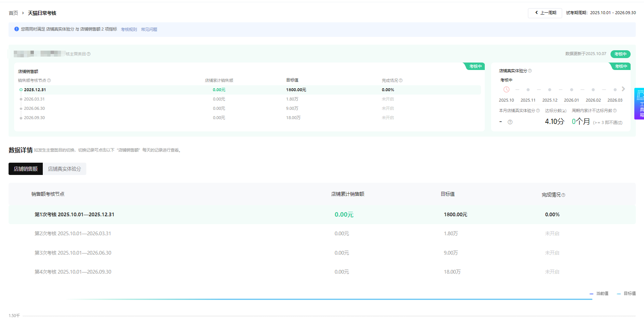
Task: Click help icon next to 销售额考核节点
Action: tap(49, 80)
